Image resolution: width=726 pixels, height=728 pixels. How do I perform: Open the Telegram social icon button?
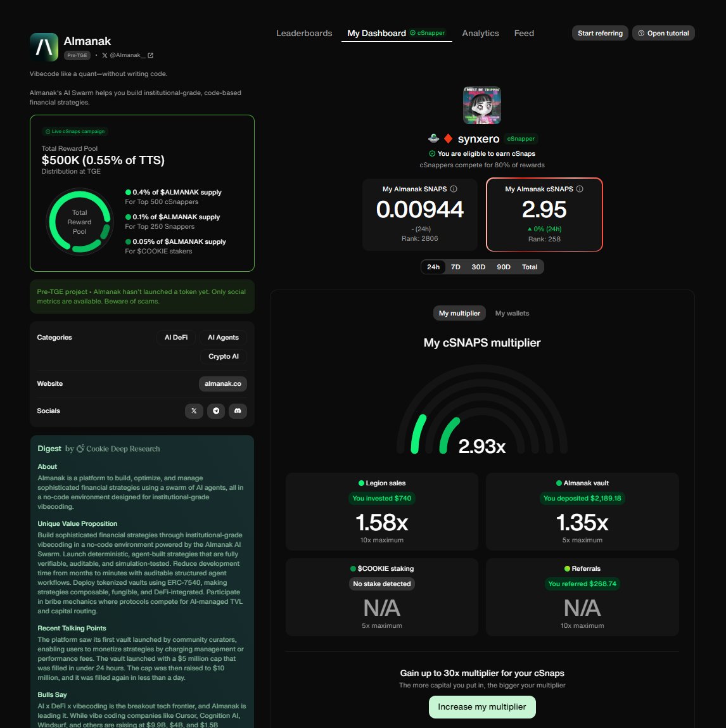coord(216,411)
